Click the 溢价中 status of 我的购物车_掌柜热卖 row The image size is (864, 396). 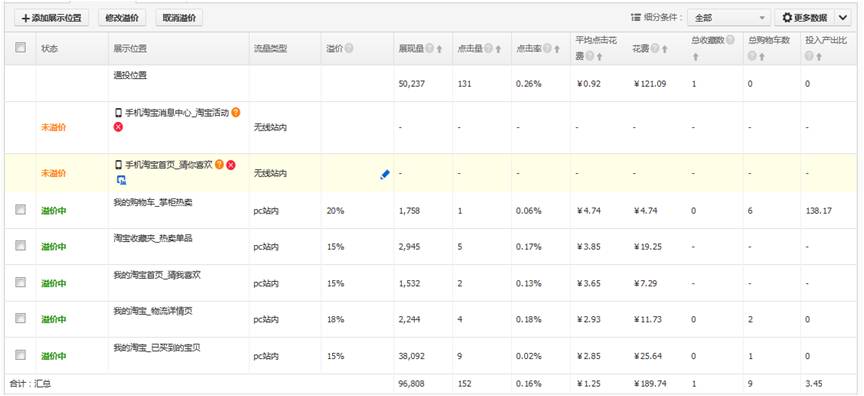pyautogui.click(x=53, y=210)
